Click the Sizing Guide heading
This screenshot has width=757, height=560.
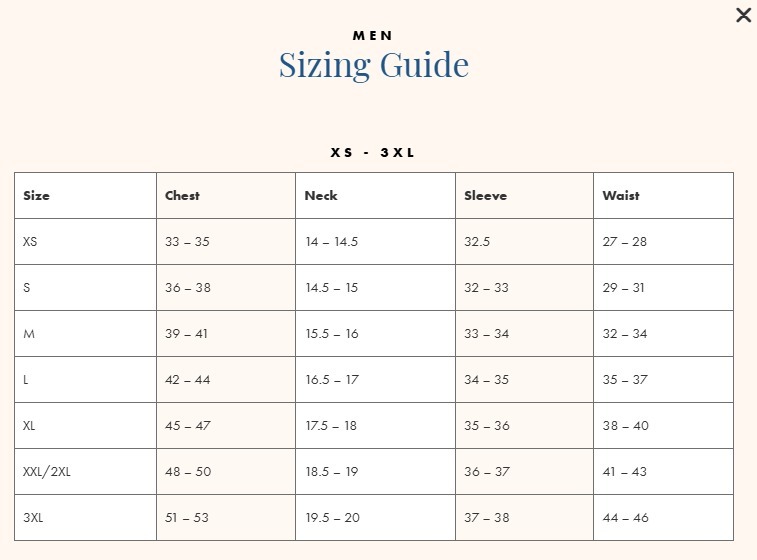click(373, 65)
